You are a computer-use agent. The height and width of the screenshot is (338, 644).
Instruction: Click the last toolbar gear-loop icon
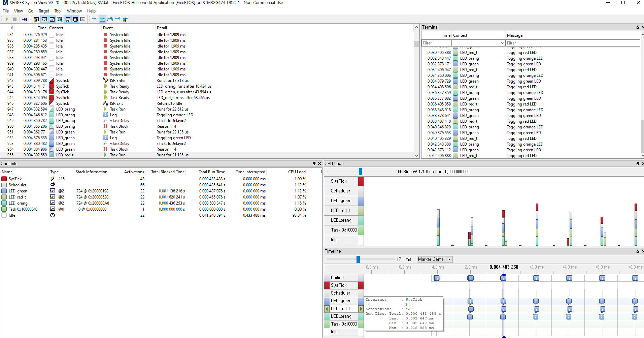coord(126,19)
